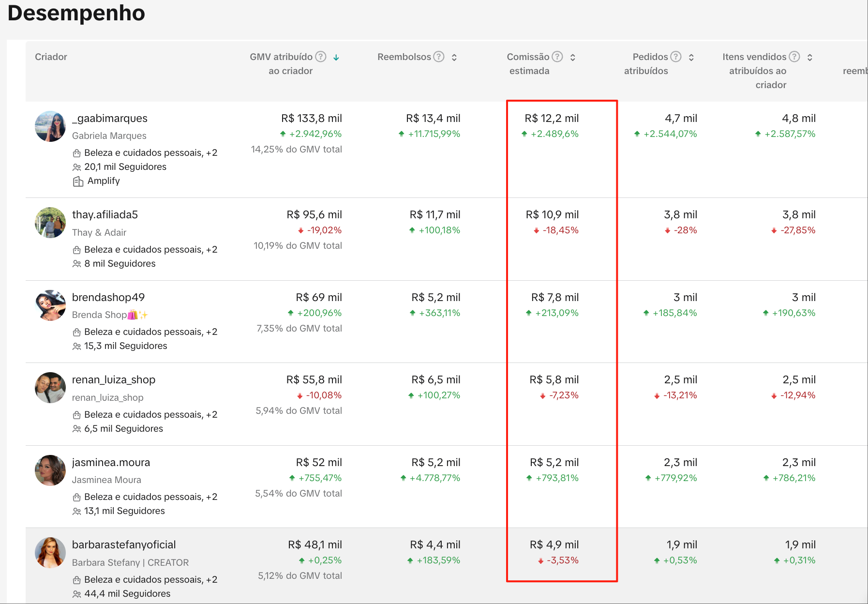
Task: Click category bag icon in barbarastefanyoficial row
Action: click(76, 580)
